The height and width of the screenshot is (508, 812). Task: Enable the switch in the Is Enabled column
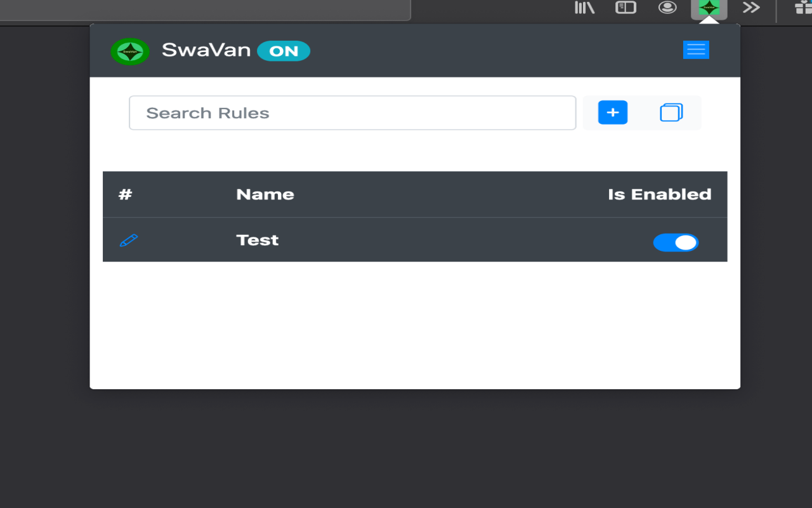click(x=676, y=243)
